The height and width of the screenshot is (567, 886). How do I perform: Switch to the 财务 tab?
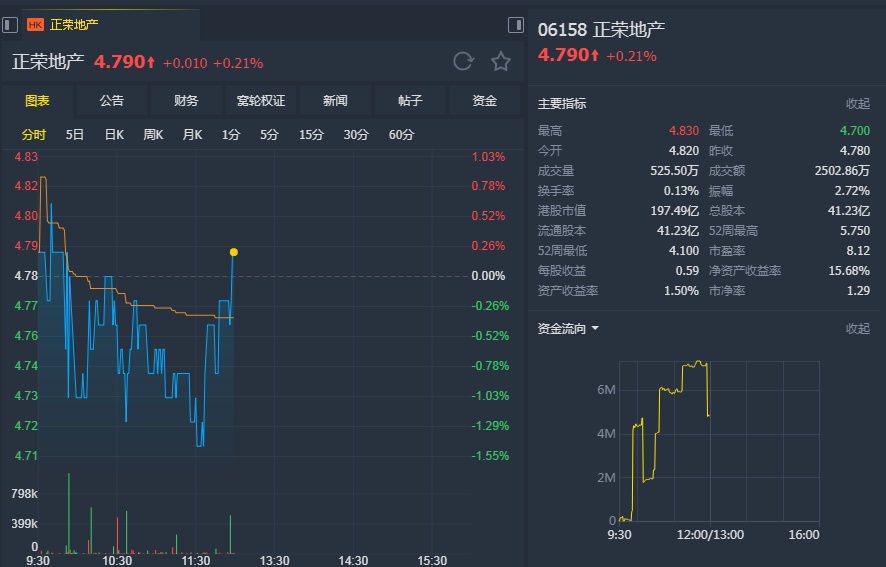[x=186, y=101]
